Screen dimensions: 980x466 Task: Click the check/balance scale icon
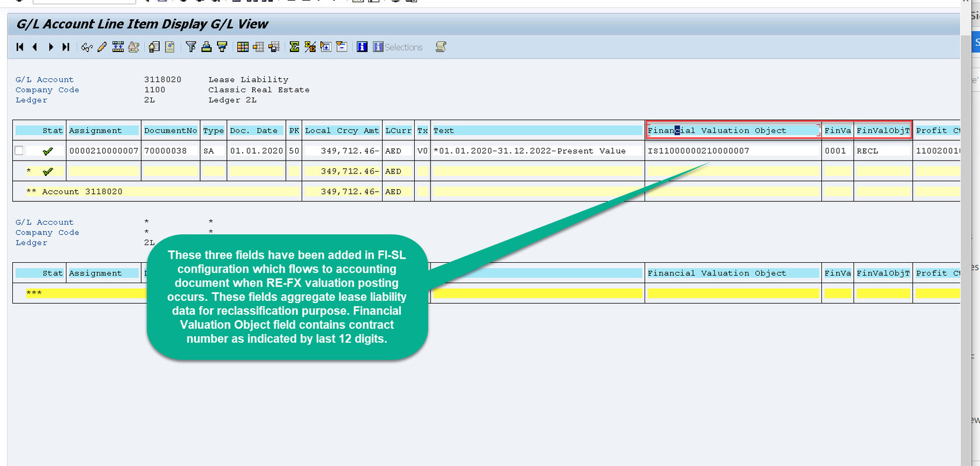click(134, 47)
